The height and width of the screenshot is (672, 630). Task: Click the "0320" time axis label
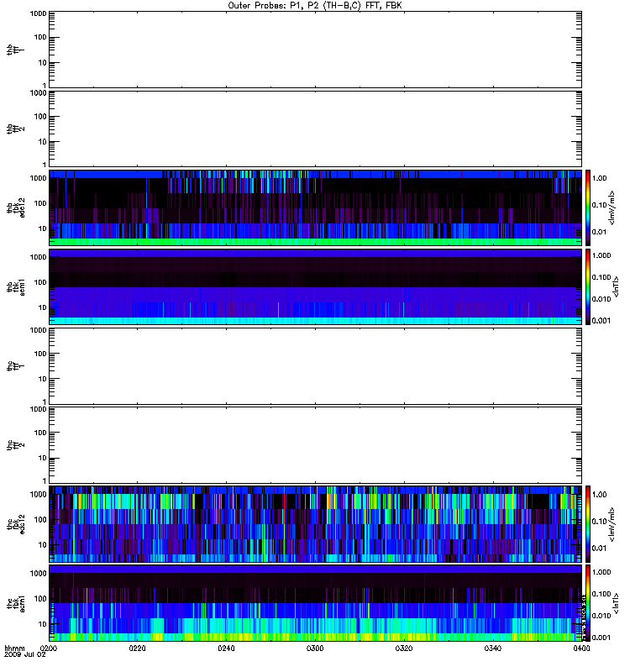coord(404,648)
